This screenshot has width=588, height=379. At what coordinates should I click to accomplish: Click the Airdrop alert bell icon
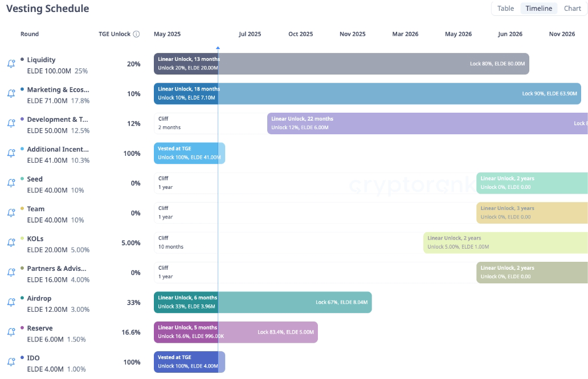coord(11,302)
